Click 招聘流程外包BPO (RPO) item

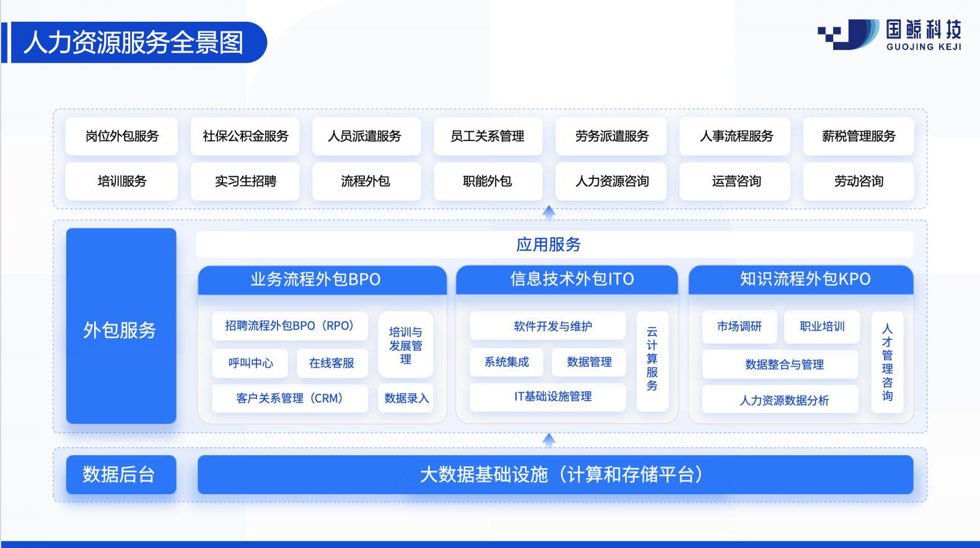pos(289,326)
